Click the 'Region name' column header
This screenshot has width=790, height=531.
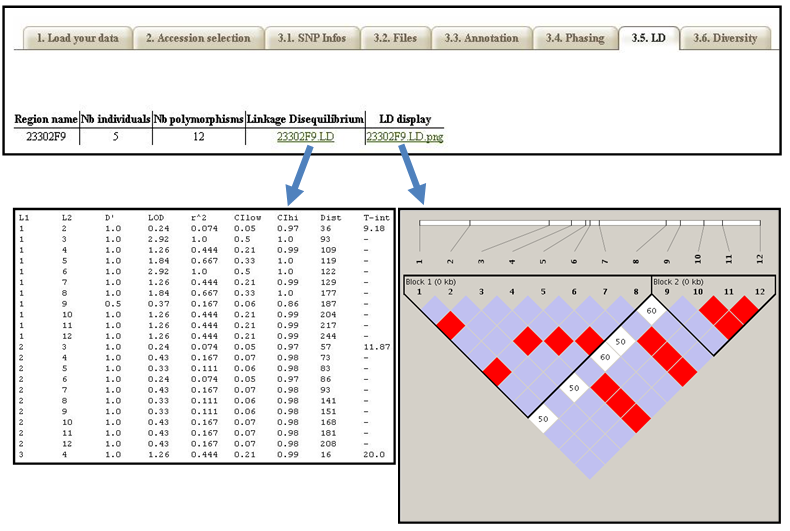click(46, 119)
